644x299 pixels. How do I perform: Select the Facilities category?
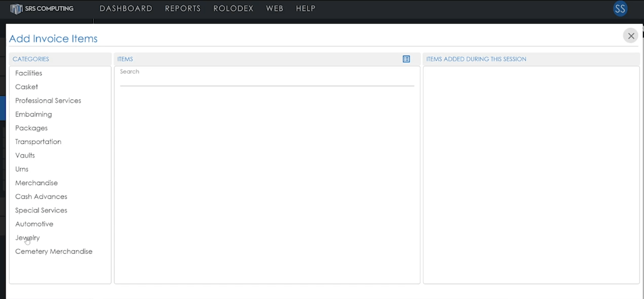coord(28,73)
